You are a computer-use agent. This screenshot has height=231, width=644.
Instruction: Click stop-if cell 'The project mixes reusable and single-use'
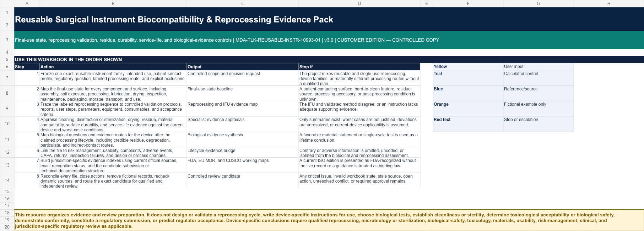coord(359,78)
